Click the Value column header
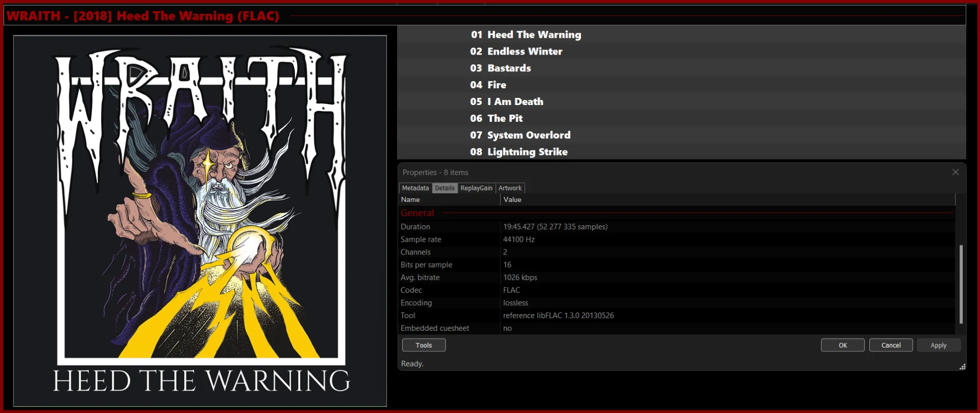Screen dimensions: 980x413 click(x=728, y=200)
